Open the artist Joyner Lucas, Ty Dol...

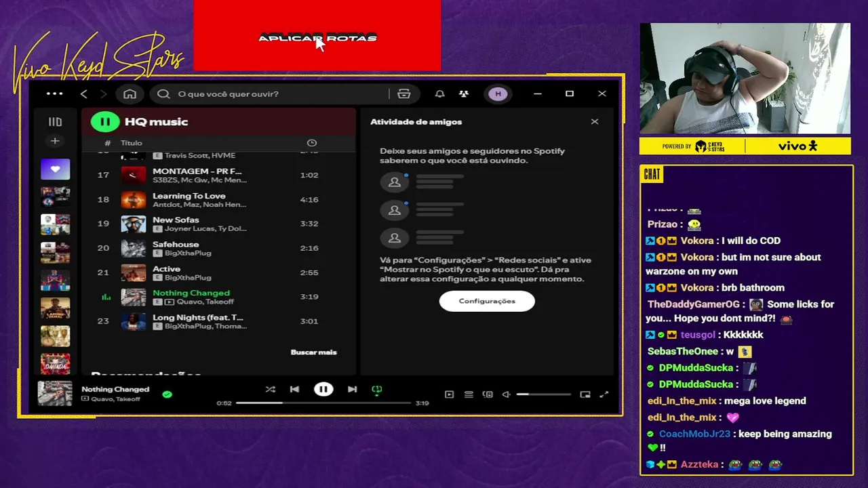click(205, 228)
